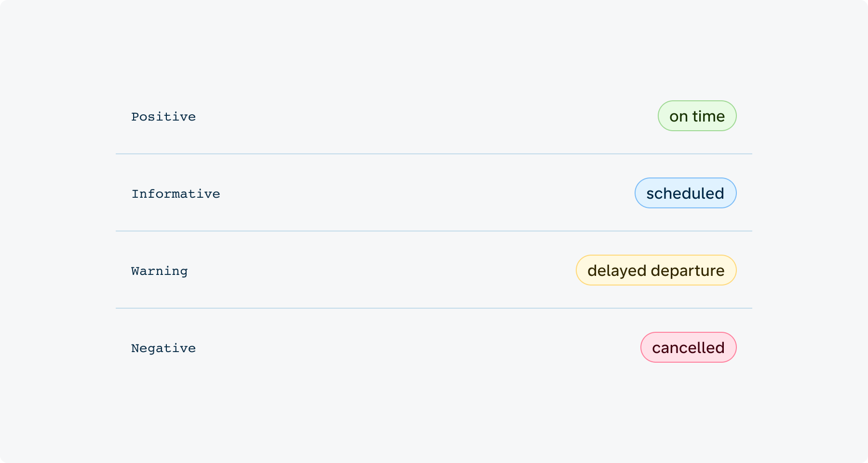The width and height of the screenshot is (868, 463).
Task: Toggle the 'on time' positive status indicator
Action: (x=696, y=116)
